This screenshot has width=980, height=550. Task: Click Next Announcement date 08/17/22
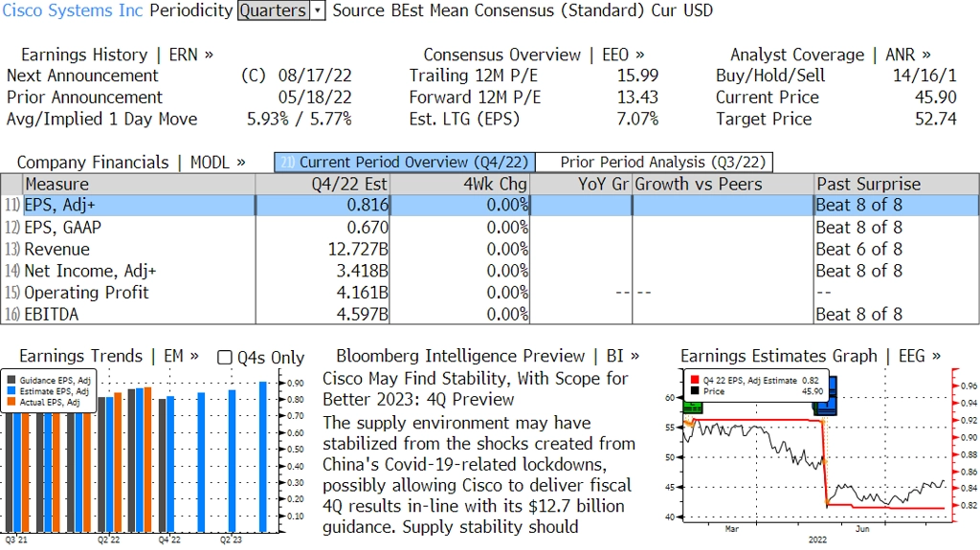click(x=315, y=76)
